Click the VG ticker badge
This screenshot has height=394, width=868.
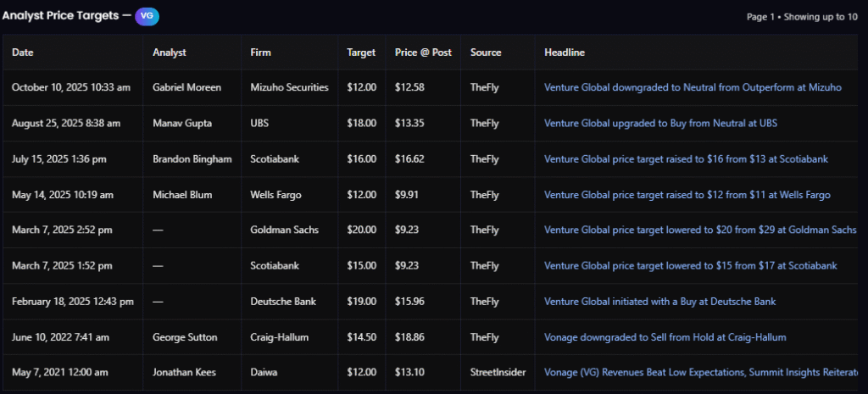point(147,15)
